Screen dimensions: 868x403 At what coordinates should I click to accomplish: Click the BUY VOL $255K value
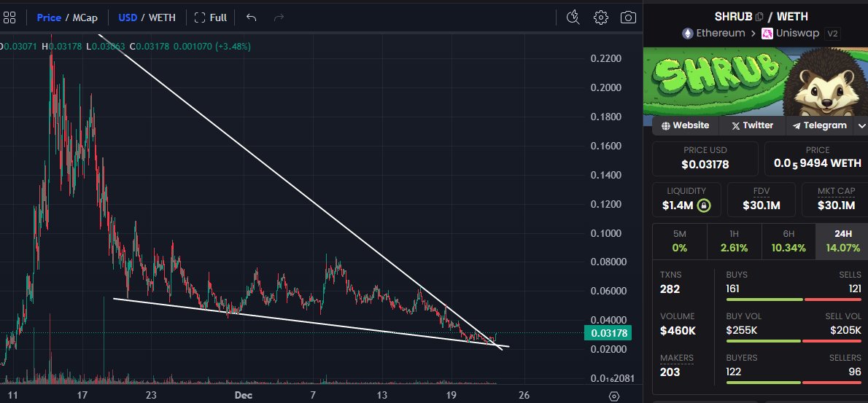(x=741, y=330)
